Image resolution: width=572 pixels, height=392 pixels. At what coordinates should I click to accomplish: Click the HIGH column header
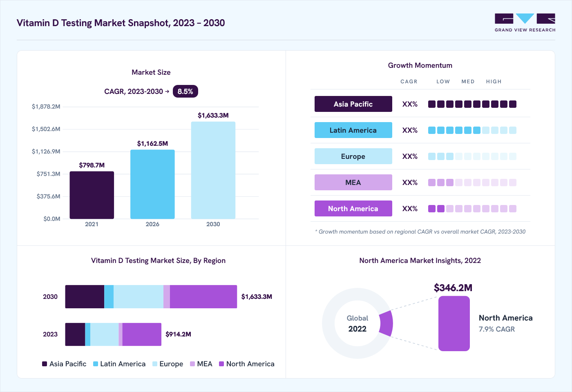click(494, 82)
